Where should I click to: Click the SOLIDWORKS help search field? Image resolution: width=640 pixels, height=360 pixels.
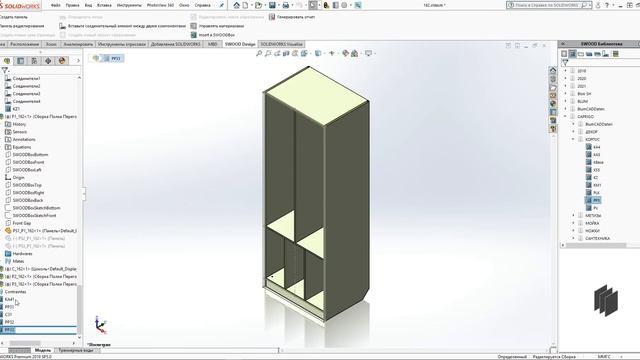tap(548, 5)
